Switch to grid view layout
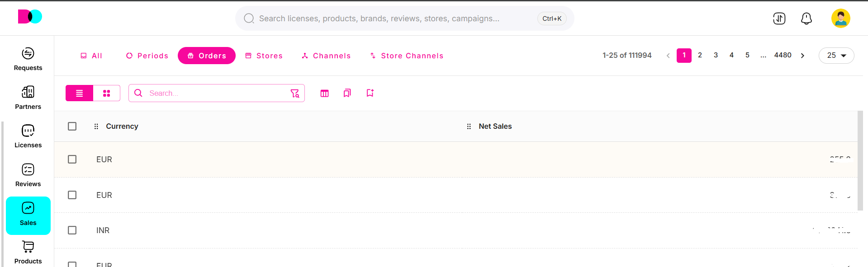 (107, 93)
